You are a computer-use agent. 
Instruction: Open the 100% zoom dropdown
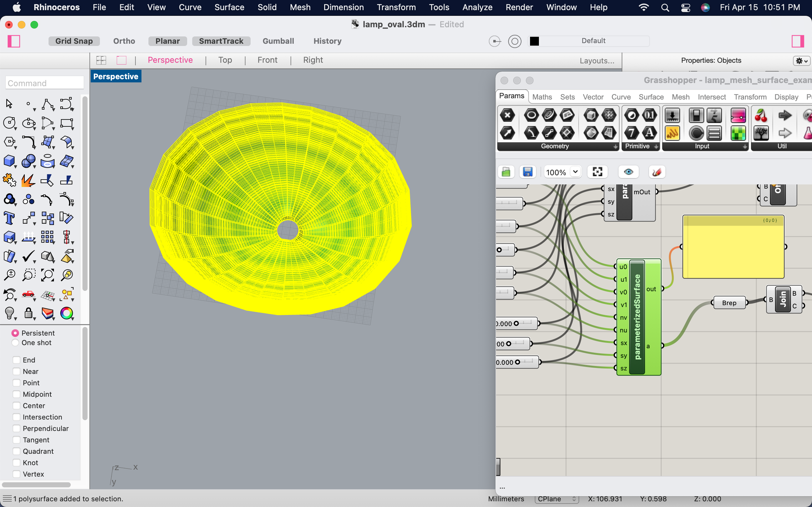pyautogui.click(x=575, y=172)
